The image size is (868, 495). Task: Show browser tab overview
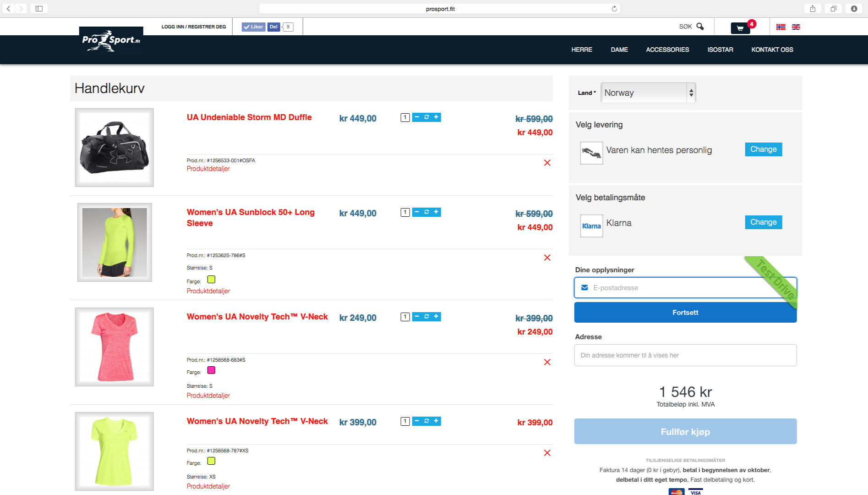(833, 9)
